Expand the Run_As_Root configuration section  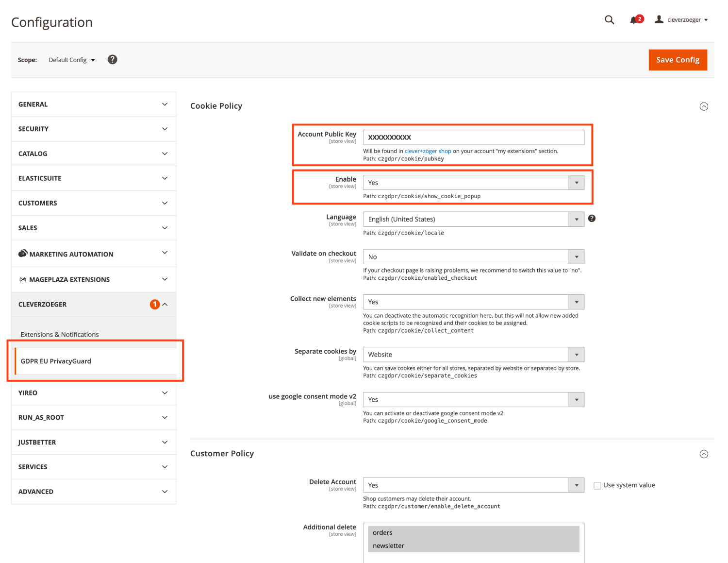coord(94,418)
